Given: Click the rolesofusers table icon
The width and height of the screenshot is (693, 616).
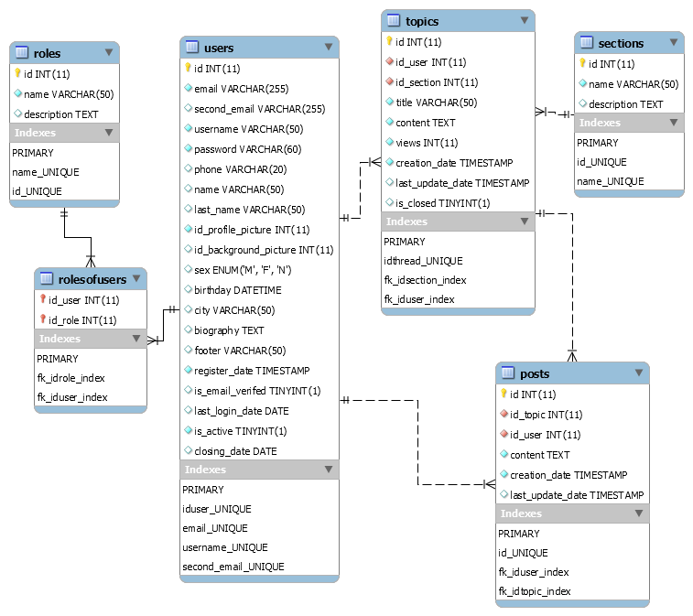Looking at the screenshot, I should pos(47,278).
